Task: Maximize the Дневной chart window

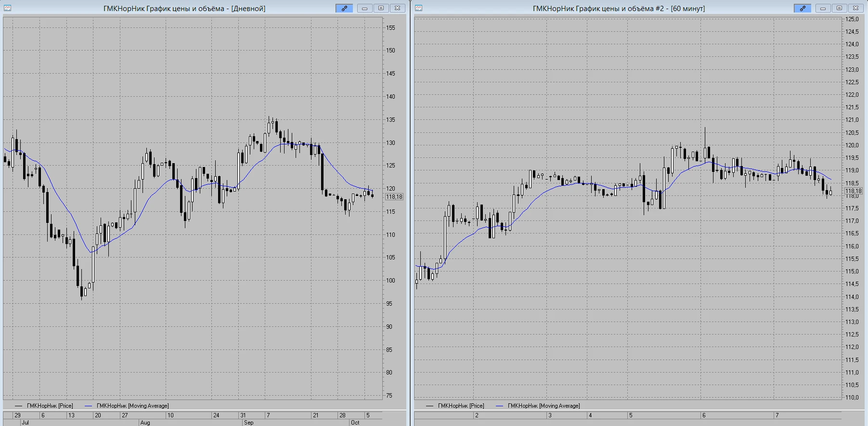Action: [x=381, y=8]
